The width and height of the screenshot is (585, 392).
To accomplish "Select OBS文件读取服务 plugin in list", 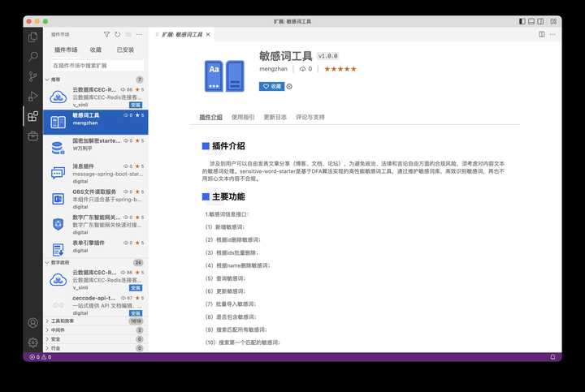I will 96,199.
